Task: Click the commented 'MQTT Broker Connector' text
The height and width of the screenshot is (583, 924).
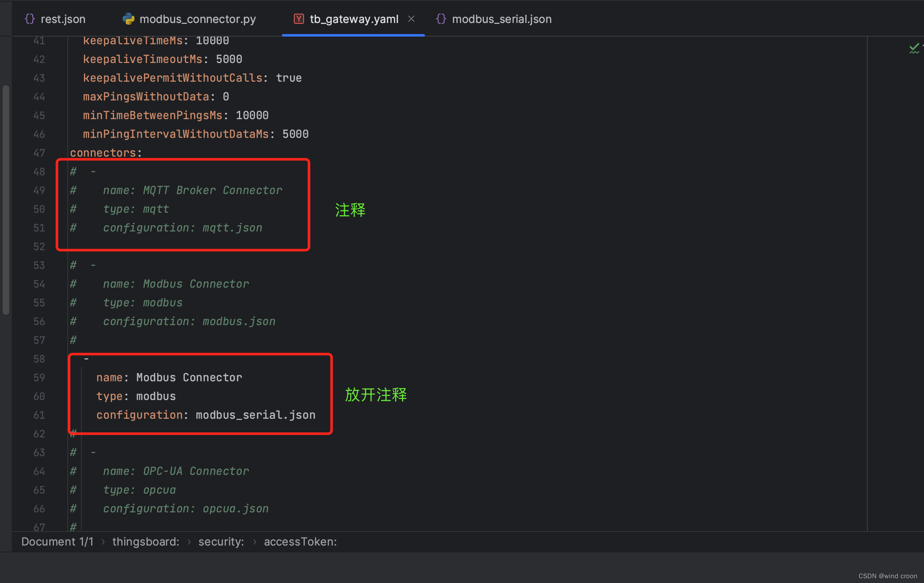Action: (212, 190)
